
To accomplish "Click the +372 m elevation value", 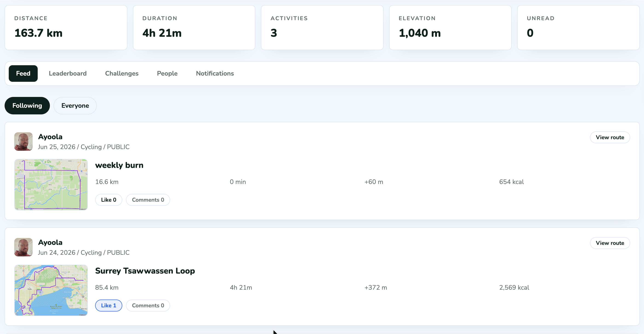I will coord(376,288).
